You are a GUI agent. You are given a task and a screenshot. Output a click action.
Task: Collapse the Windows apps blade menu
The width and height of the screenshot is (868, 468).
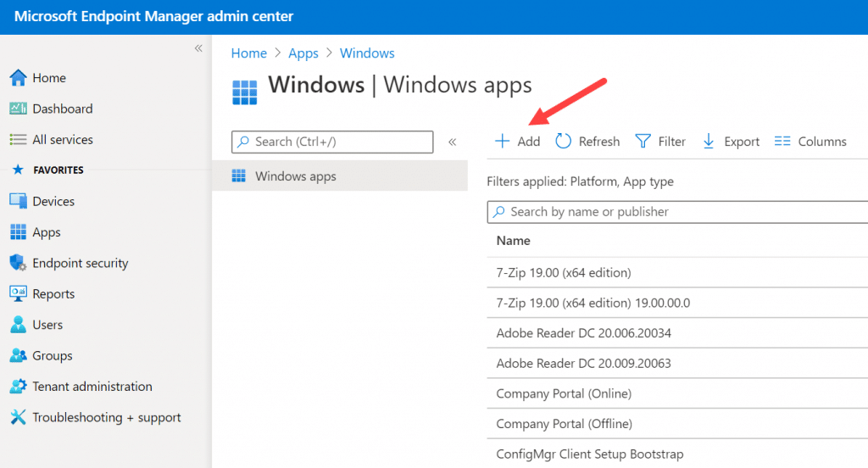point(453,142)
